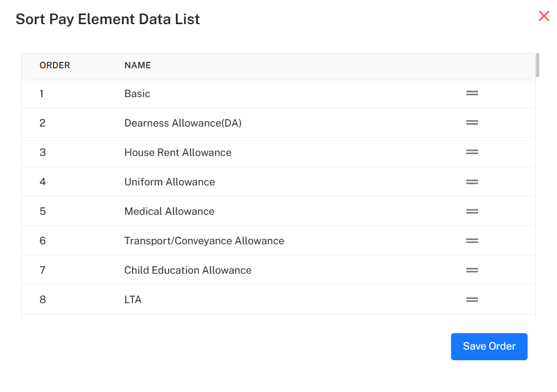Viewport: 557px width, 392px height.
Task: Click the NAME column header
Action: point(138,65)
